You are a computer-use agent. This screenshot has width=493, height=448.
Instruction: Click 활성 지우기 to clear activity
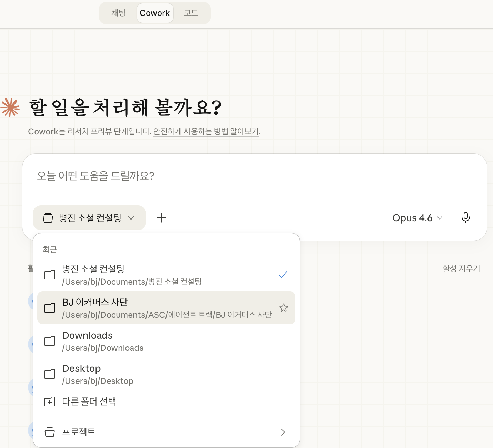[x=461, y=268]
